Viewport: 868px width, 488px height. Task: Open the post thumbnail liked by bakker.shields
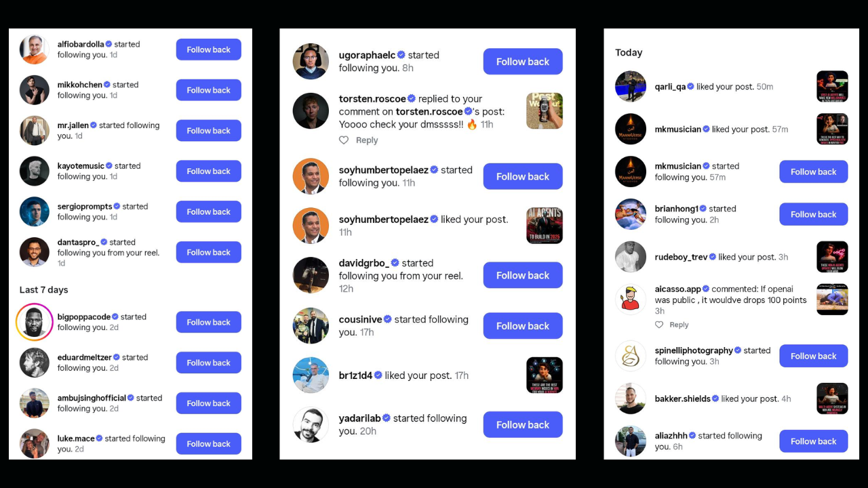tap(833, 399)
